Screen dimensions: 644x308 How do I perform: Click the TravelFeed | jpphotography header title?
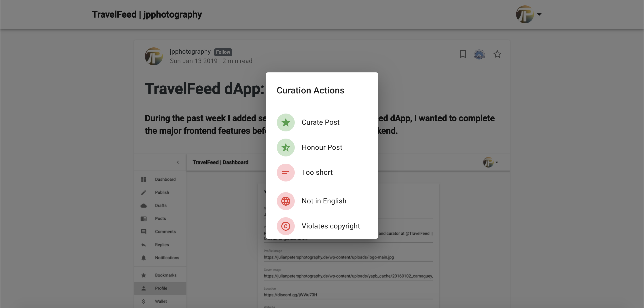coord(147,14)
